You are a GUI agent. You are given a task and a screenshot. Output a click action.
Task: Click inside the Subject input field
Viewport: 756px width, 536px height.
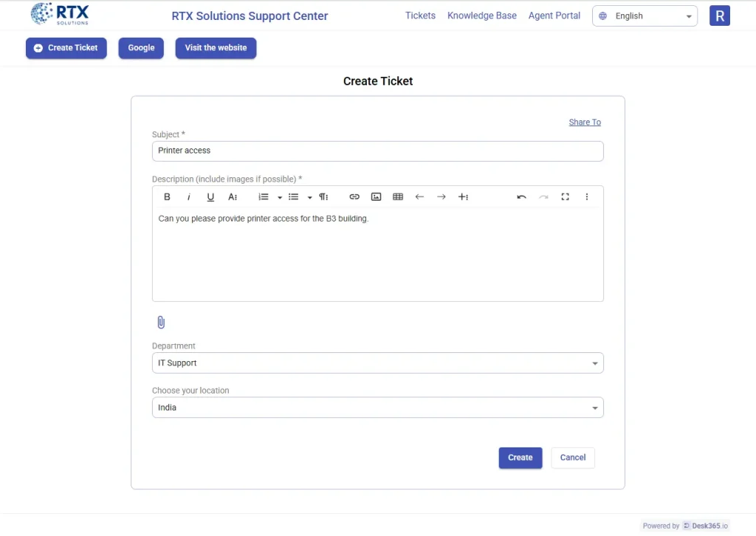click(x=378, y=151)
